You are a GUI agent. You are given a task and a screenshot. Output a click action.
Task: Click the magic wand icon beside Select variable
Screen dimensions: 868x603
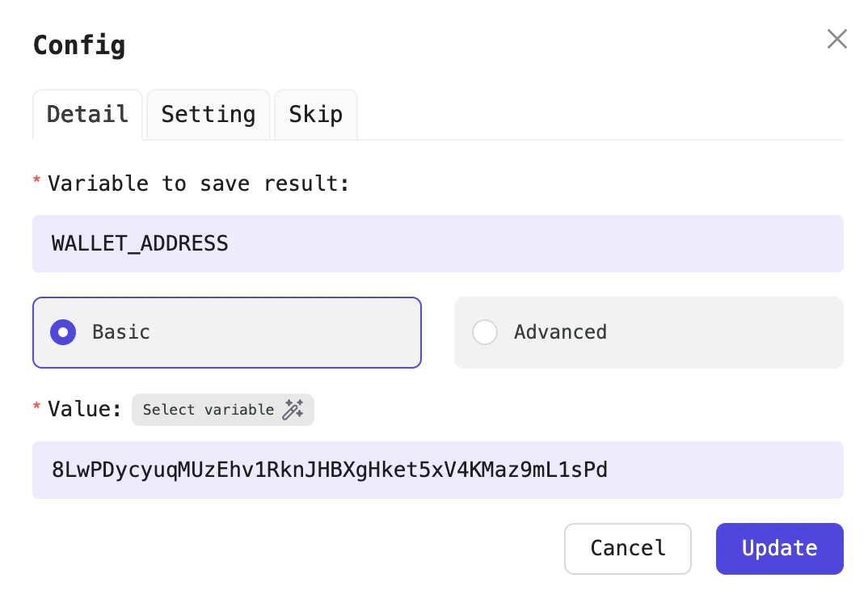[x=293, y=410]
